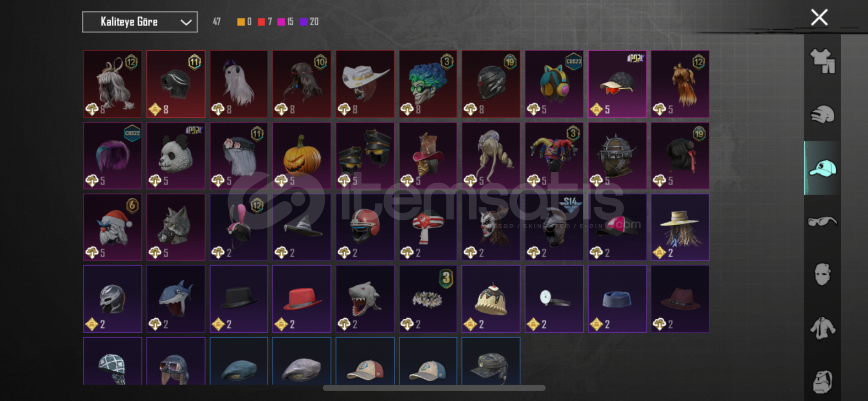The image size is (868, 401).
Task: Expand the Kaliteye Göre sort dropdown
Action: [140, 22]
